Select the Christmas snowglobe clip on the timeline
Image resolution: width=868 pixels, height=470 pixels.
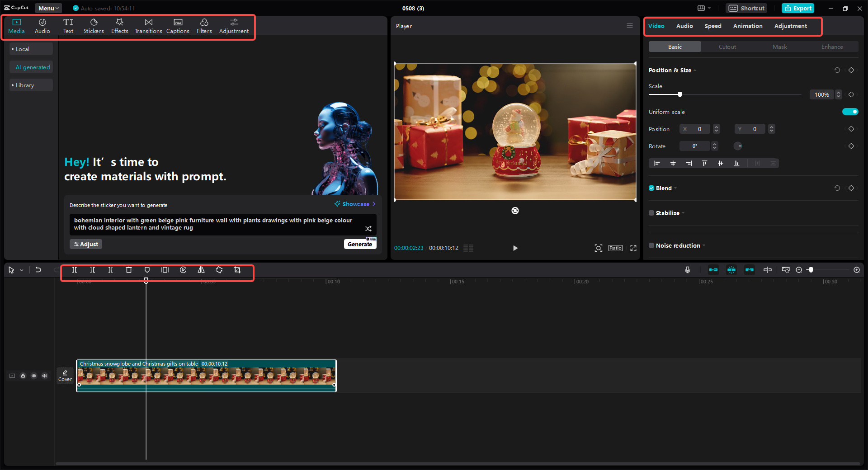coord(206,376)
